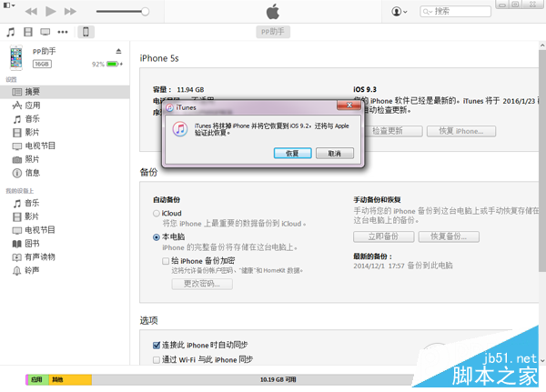The image size is (546, 392).
Task: Click the 16GB capacity badge
Action: point(42,64)
